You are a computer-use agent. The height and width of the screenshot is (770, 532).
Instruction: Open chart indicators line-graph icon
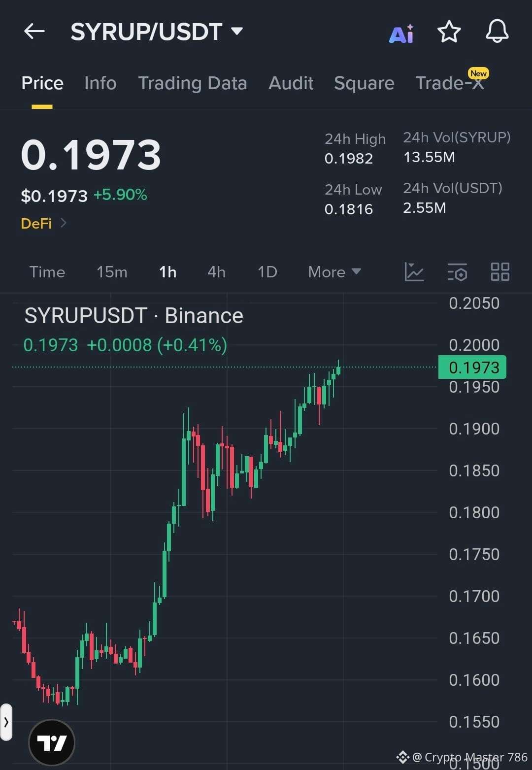[414, 272]
